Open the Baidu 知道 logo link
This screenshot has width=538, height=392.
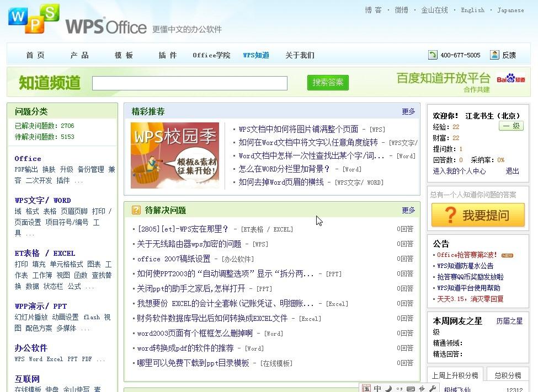510,78
